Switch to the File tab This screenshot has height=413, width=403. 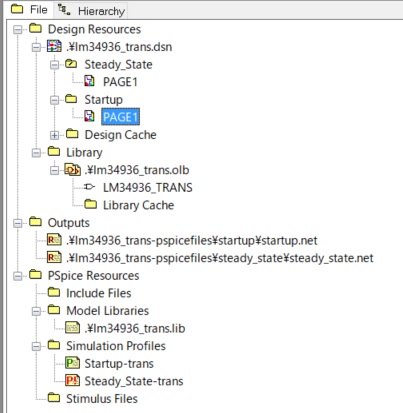(x=29, y=10)
